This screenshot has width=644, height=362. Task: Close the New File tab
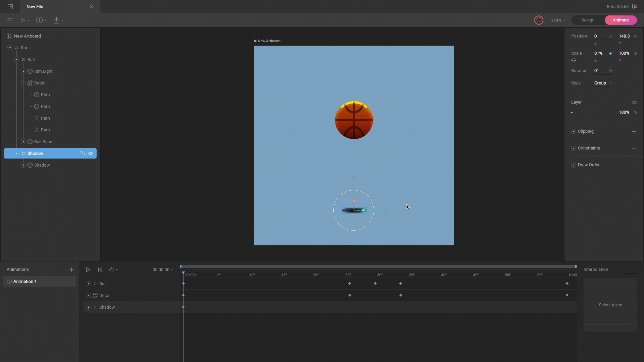(91, 6)
